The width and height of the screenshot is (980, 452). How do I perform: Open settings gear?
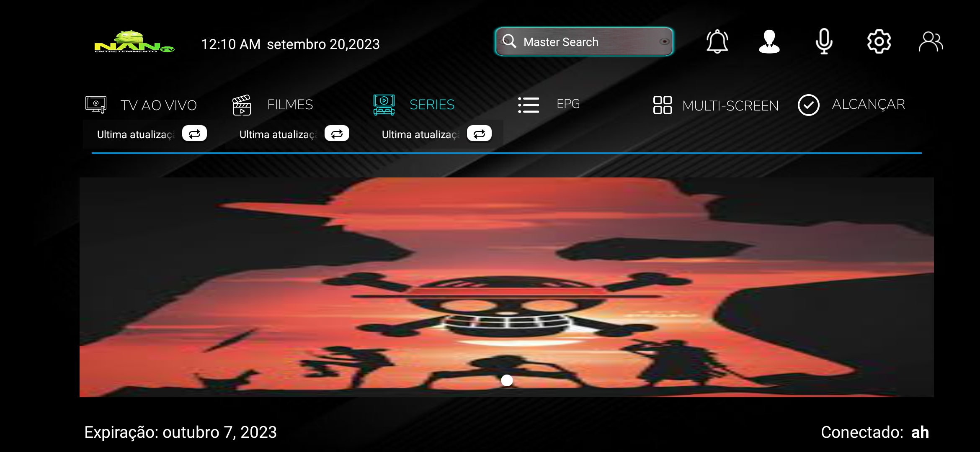point(879,41)
